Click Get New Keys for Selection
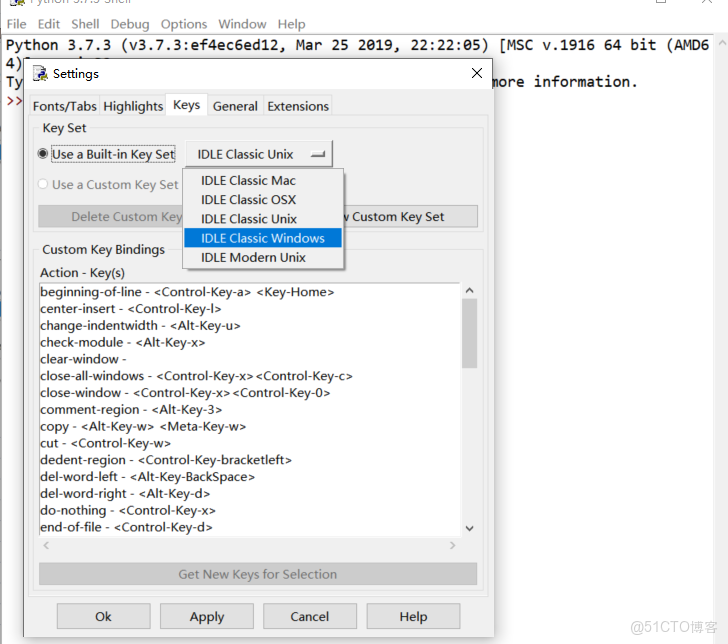 [258, 574]
